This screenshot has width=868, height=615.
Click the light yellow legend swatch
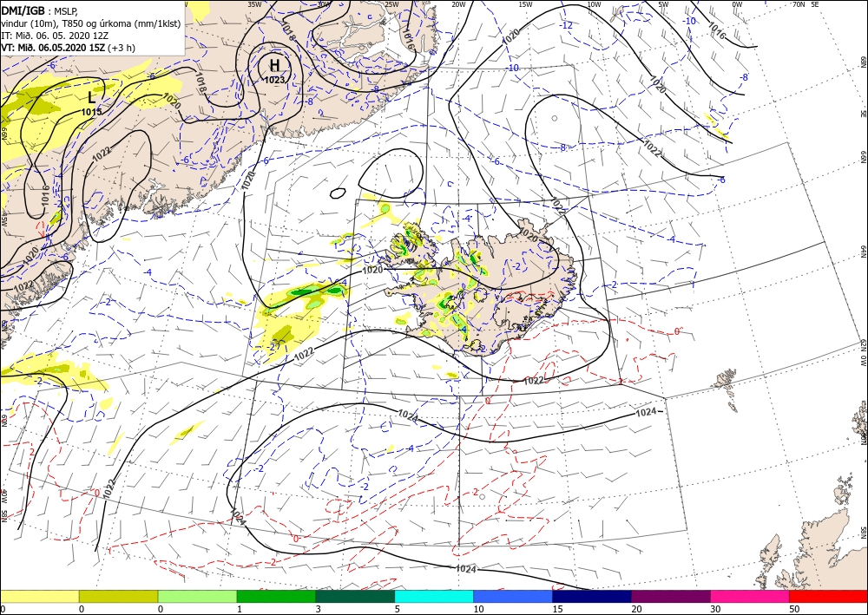pyautogui.click(x=39, y=596)
